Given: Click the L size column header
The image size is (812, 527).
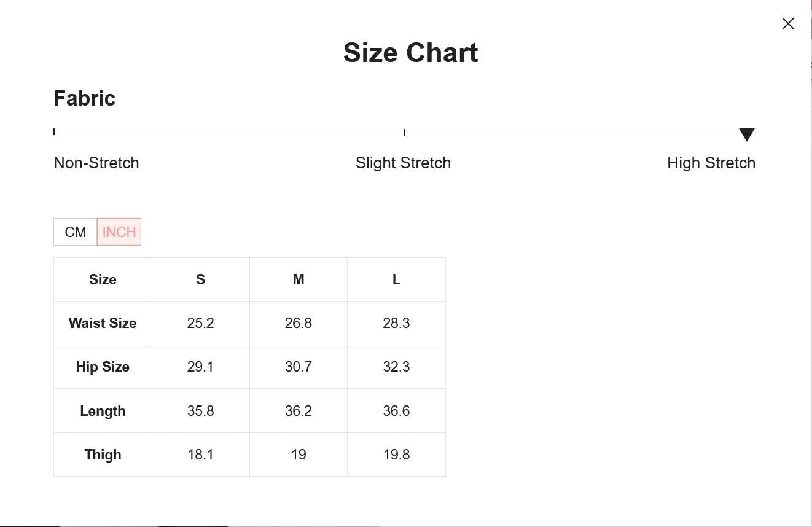Looking at the screenshot, I should [x=396, y=279].
